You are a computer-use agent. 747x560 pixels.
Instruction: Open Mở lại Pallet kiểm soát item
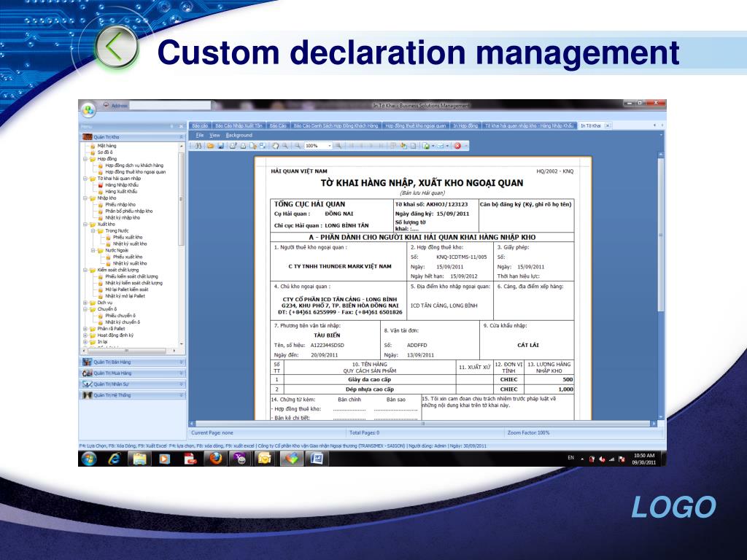127,289
